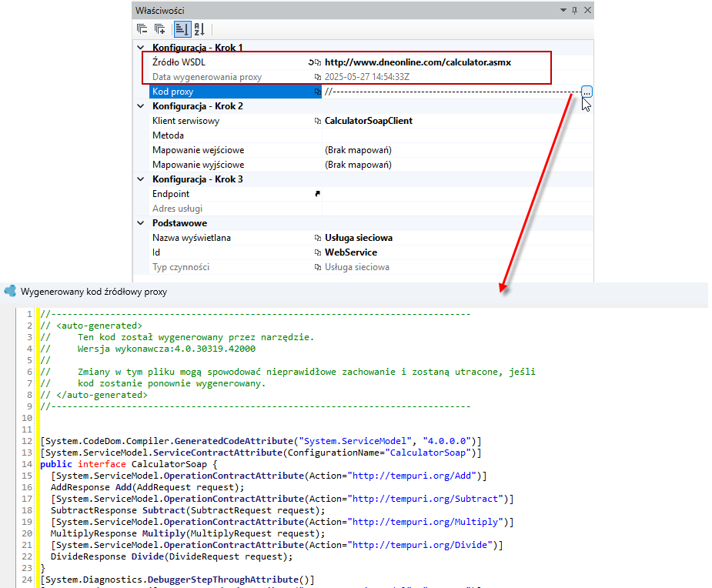
Task: Click the copy icon in Klient serwisowy row
Action: coord(318,121)
